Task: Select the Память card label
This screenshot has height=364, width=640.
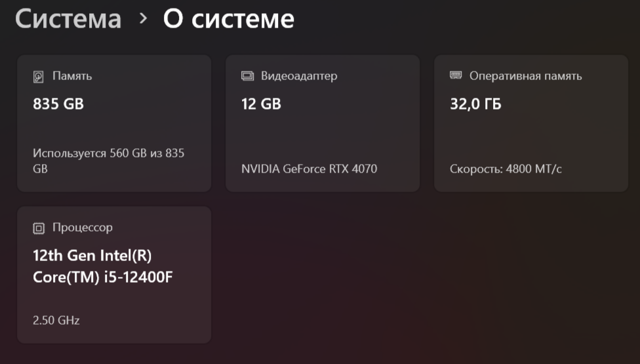Action: coord(72,76)
